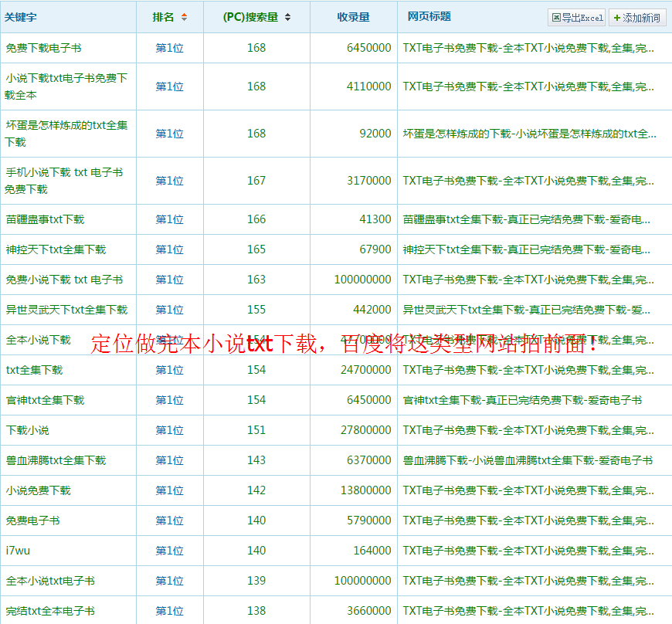Open keyword i7wu

point(18,551)
